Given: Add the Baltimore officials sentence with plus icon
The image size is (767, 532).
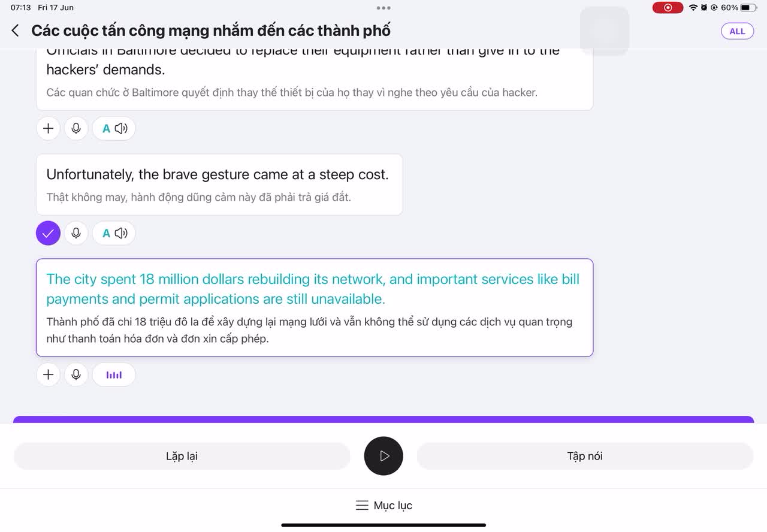Looking at the screenshot, I should [49, 128].
